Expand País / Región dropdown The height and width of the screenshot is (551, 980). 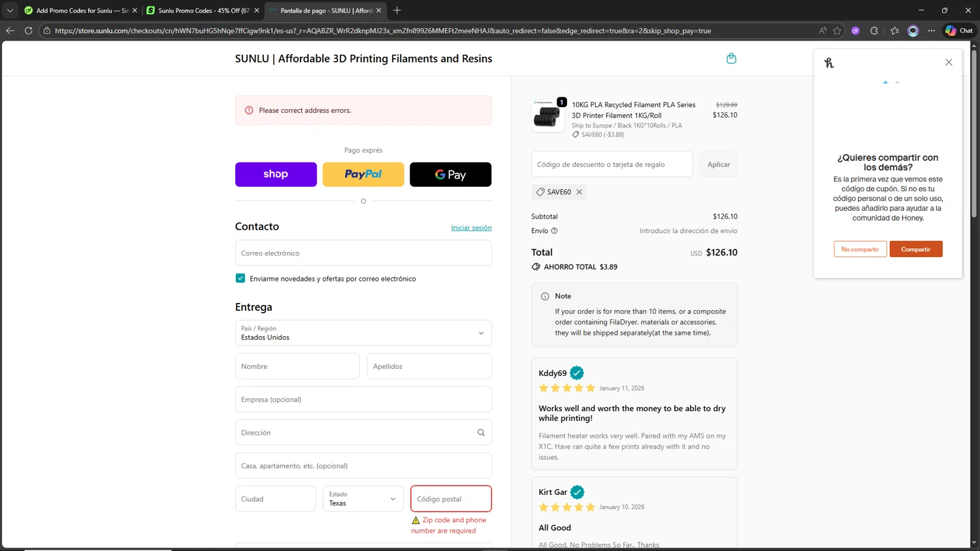click(363, 333)
